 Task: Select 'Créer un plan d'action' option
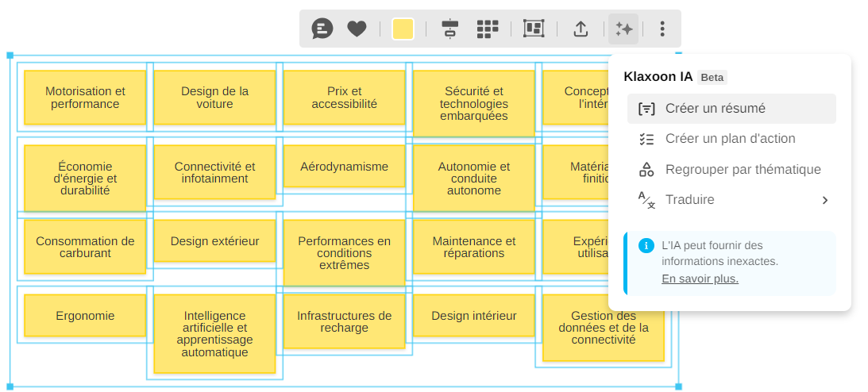pos(730,139)
